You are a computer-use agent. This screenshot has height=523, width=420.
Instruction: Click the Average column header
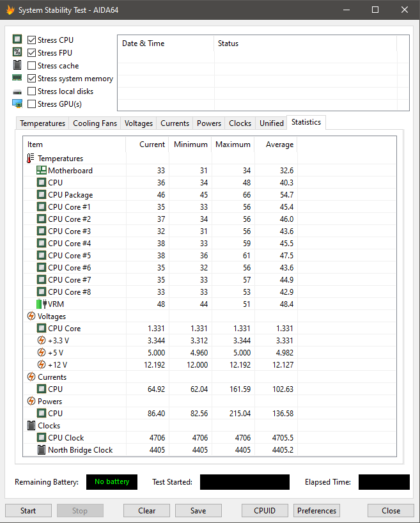(x=276, y=144)
